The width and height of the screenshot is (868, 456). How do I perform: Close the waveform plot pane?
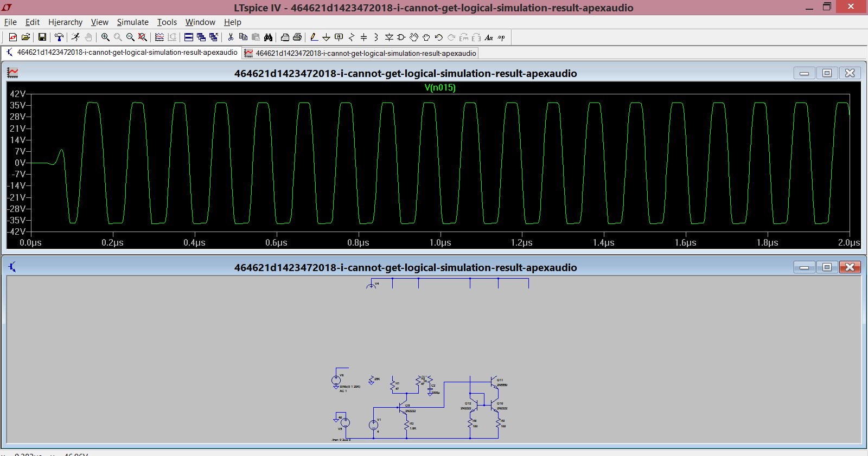coord(850,73)
